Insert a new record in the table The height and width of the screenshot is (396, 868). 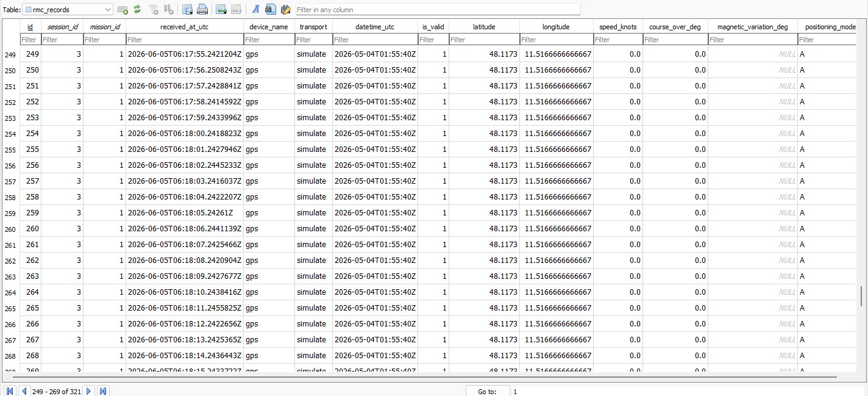click(221, 10)
